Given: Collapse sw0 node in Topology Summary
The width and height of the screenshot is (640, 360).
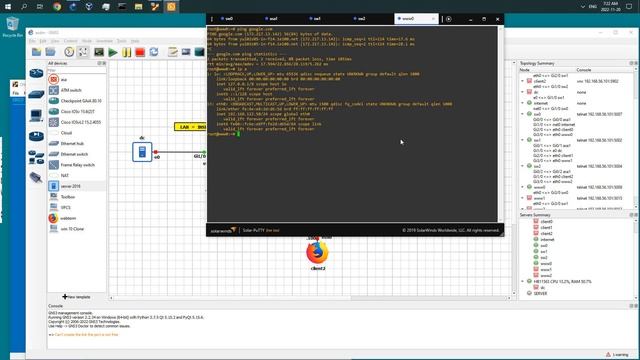Looking at the screenshot, I should point(523,114).
